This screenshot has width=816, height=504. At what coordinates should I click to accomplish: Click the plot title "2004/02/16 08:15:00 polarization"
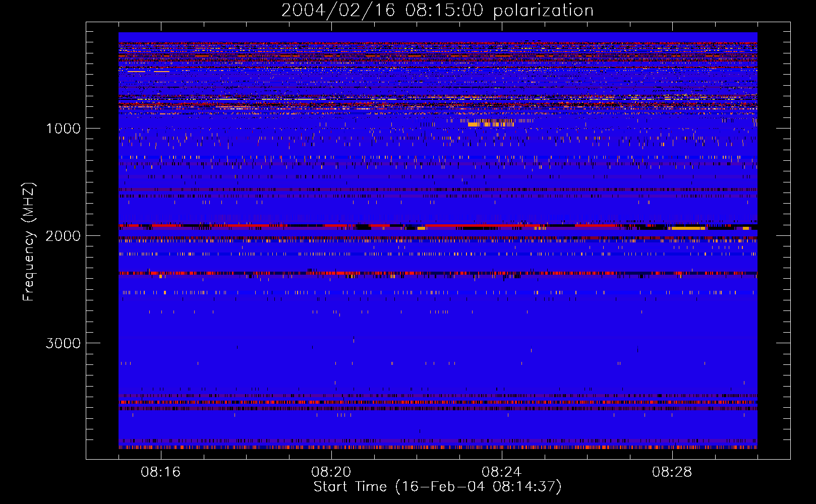[437, 11]
